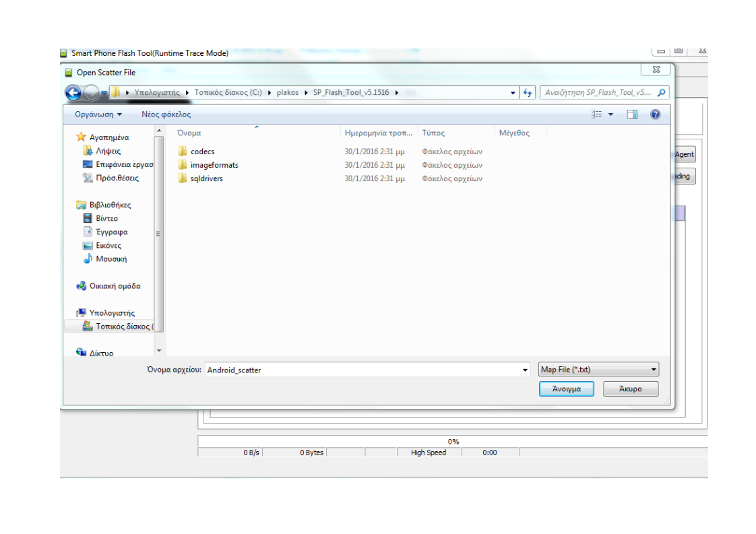
Task: Click 0 Bytes value in status bar
Action: click(311, 453)
